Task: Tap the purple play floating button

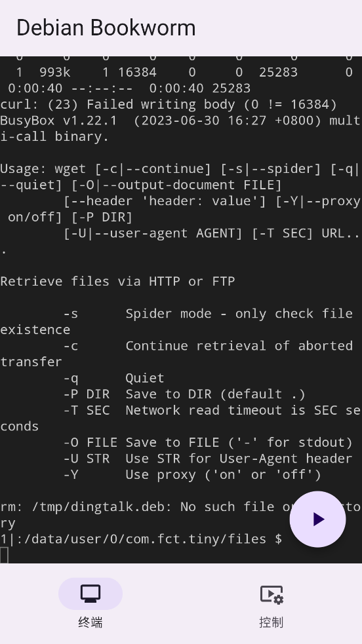Action: [x=317, y=519]
